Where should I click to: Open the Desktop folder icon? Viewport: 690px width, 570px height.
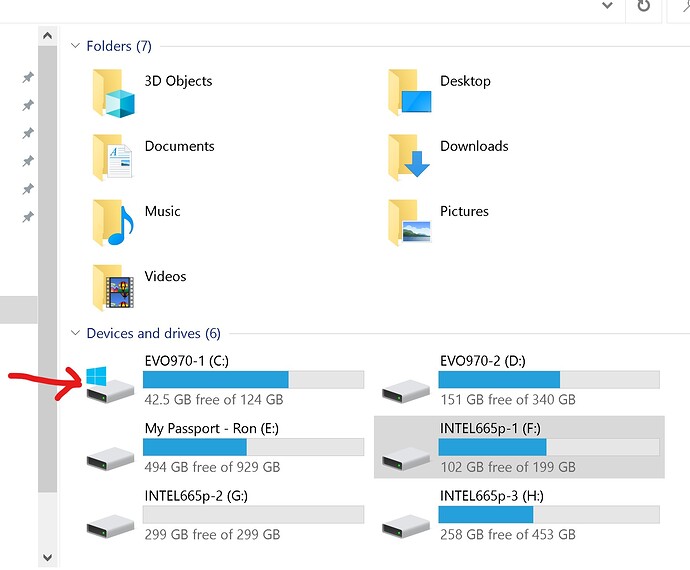410,92
